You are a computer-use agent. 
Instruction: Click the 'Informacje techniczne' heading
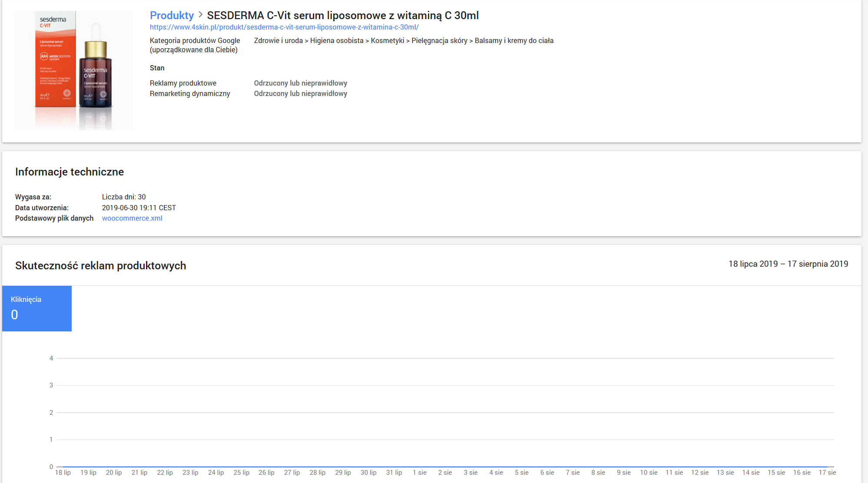70,172
